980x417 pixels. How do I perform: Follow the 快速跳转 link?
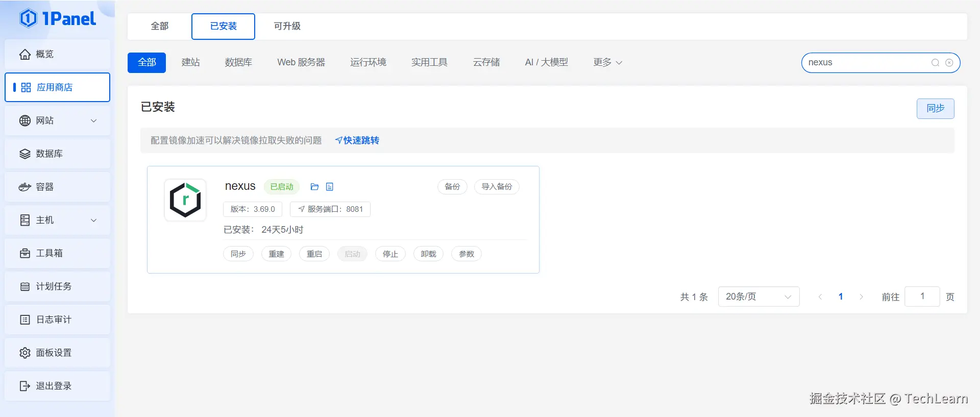(357, 140)
